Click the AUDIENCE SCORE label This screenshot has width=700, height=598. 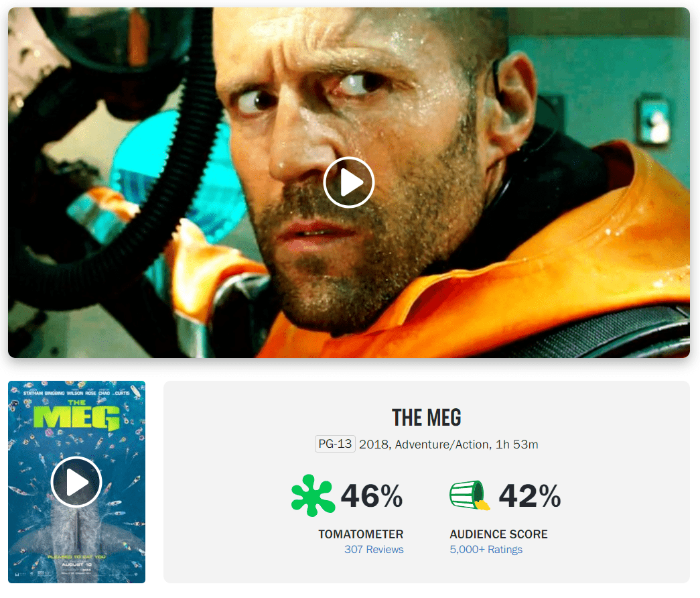point(498,534)
